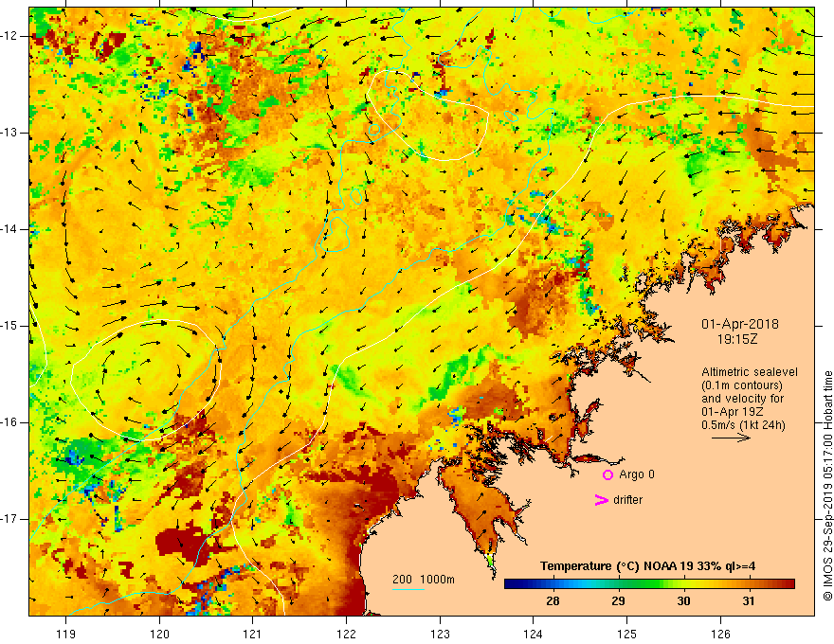
Task: Click the '120' longitude label
Action: coord(159,634)
